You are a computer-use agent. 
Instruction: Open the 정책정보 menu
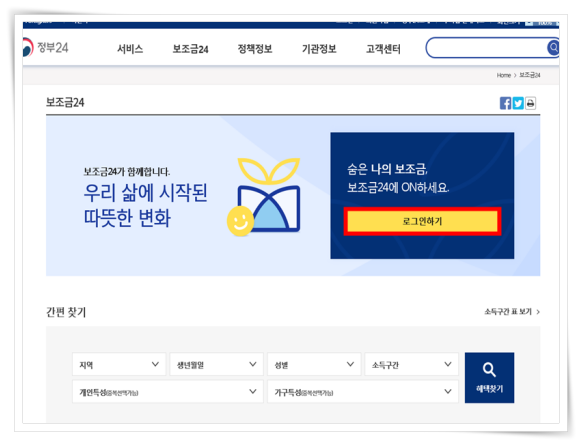coord(255,49)
